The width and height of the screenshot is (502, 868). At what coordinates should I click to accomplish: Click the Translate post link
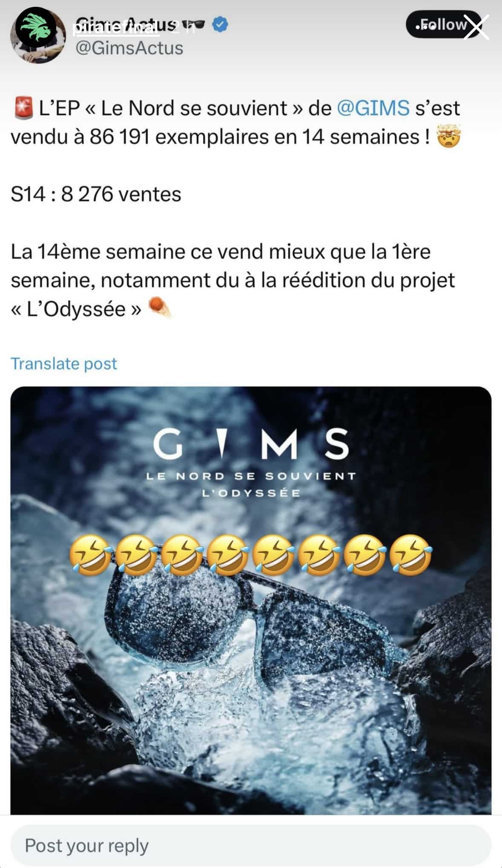(x=64, y=364)
